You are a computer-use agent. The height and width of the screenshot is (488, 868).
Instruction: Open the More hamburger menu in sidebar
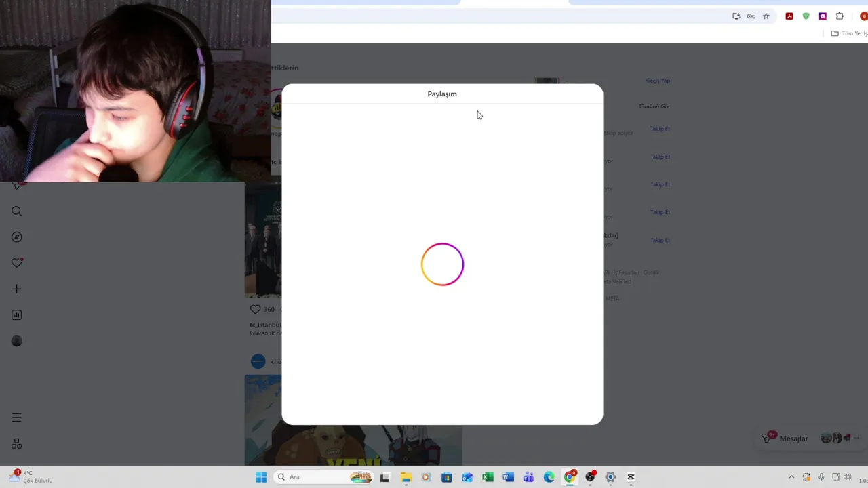(x=17, y=418)
